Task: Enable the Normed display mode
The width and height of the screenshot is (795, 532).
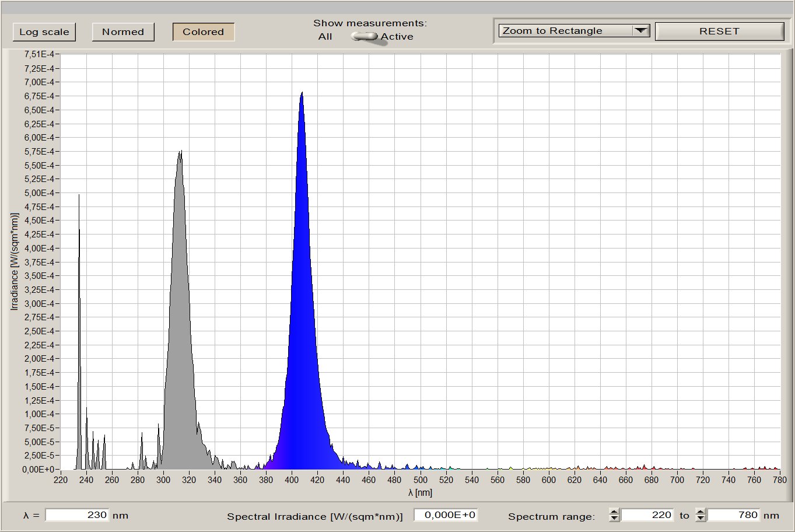Action: coord(123,32)
